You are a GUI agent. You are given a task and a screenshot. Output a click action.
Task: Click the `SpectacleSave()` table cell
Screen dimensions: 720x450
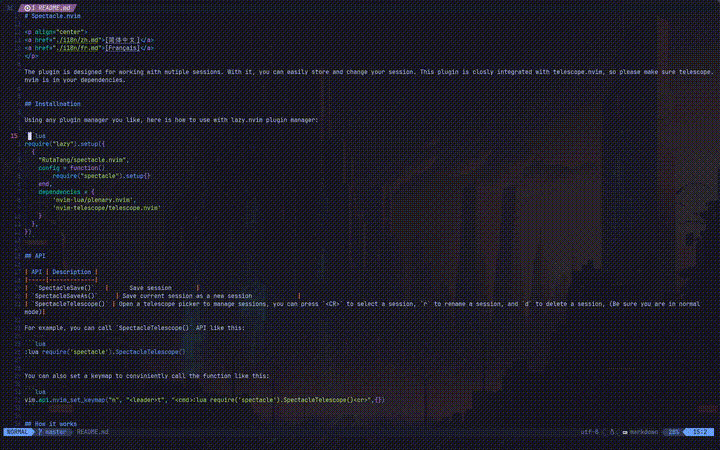pos(63,288)
